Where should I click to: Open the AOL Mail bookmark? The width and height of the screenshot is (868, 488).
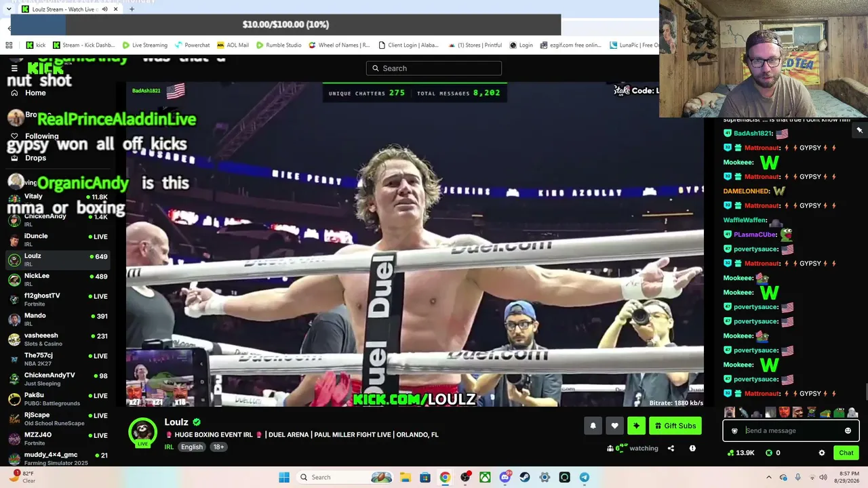click(233, 45)
